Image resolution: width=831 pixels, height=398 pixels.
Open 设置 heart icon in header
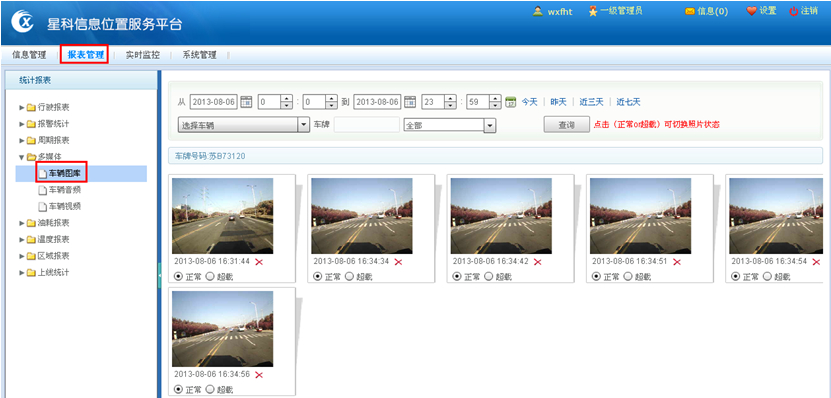click(x=752, y=11)
